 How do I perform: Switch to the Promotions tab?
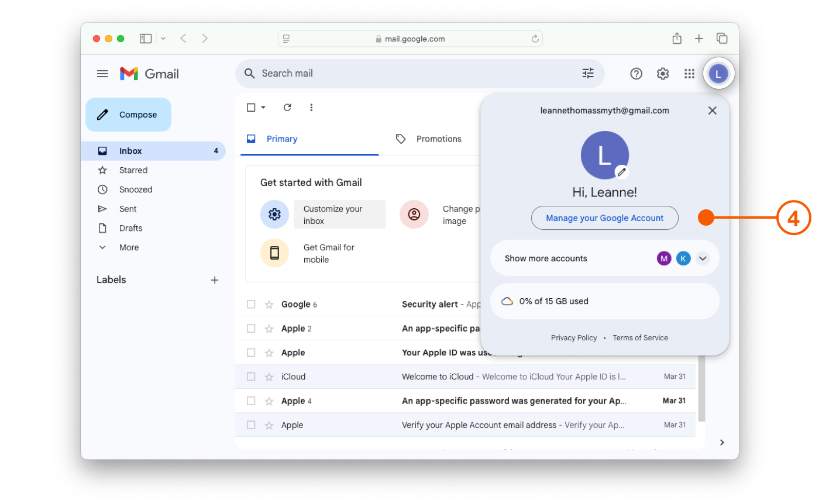438,139
